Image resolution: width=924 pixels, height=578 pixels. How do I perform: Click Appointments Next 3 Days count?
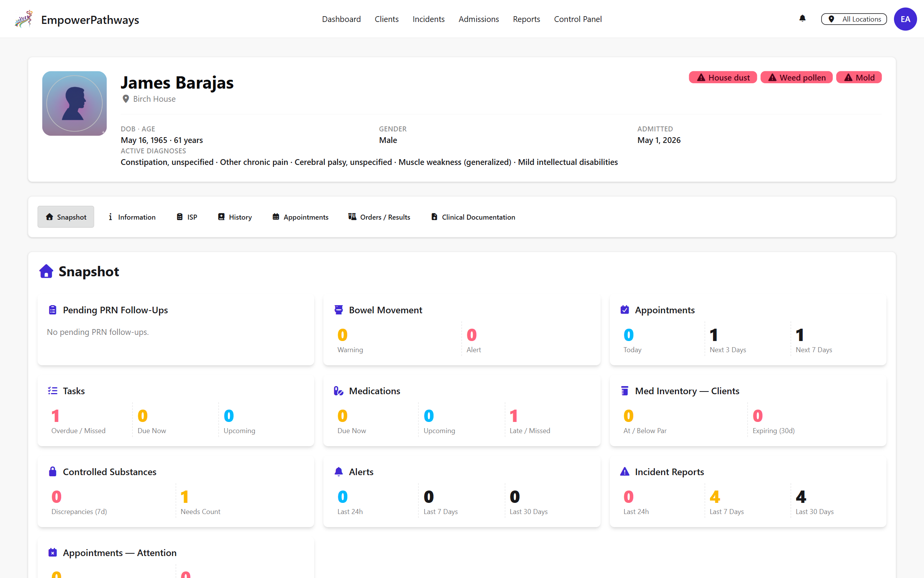[x=714, y=335]
